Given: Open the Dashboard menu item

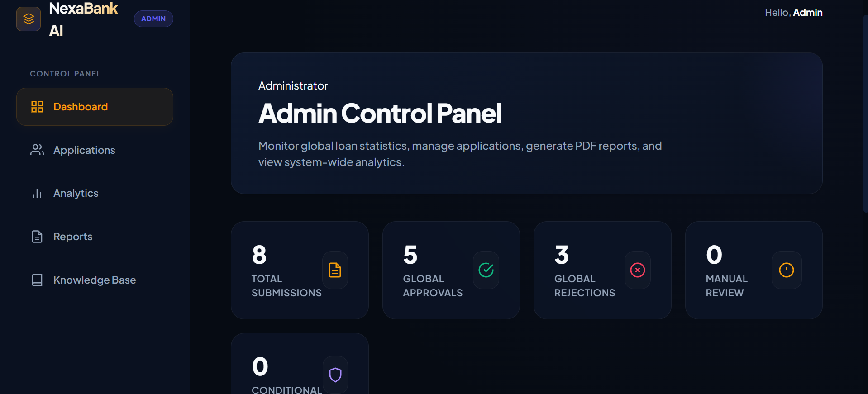Looking at the screenshot, I should point(95,107).
